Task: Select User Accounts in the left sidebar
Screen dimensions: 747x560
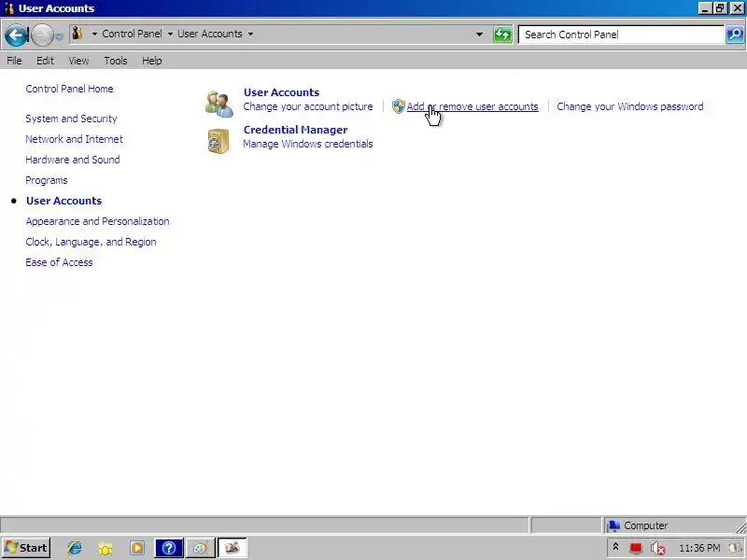Action: click(x=63, y=201)
